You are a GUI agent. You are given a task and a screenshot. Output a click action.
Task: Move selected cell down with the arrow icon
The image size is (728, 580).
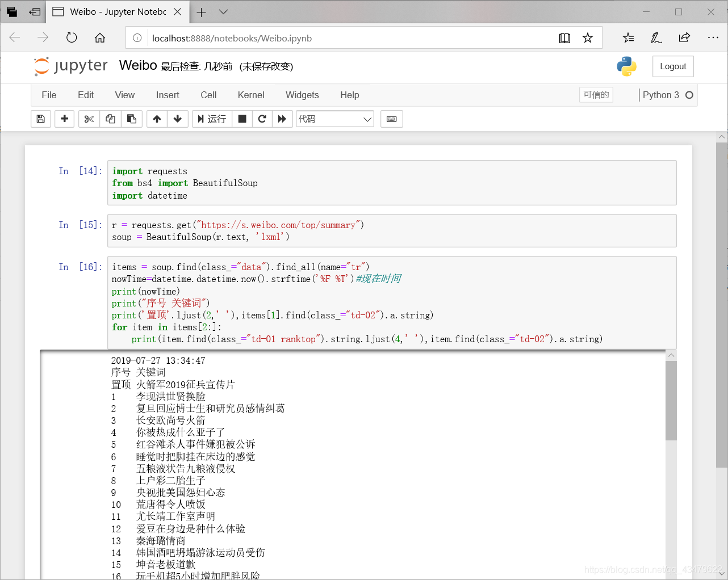178,119
